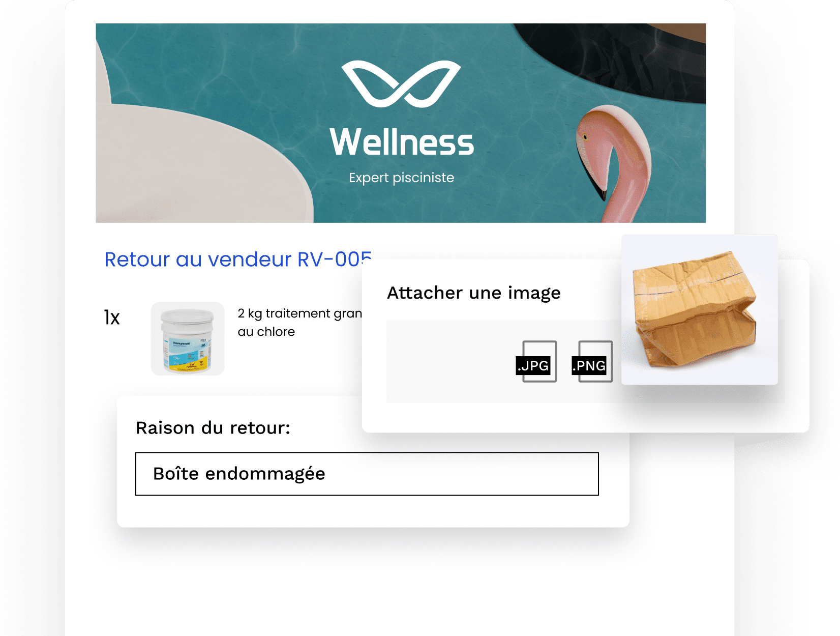
Task: Click the 1x quantity indicator
Action: coord(112,317)
